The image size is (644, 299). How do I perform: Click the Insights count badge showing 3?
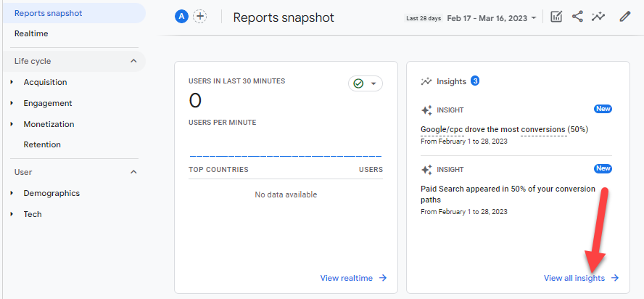(475, 81)
